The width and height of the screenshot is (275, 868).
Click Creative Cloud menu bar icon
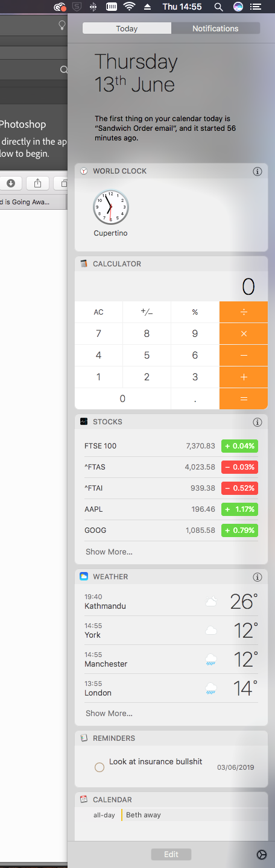59,7
